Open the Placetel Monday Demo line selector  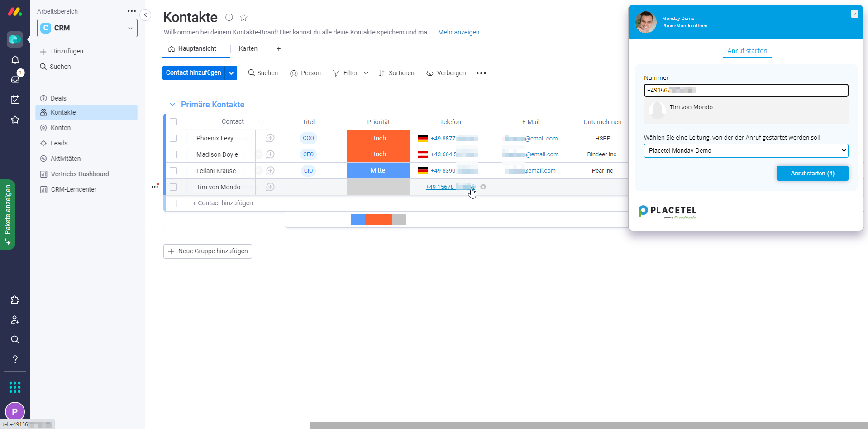(746, 150)
